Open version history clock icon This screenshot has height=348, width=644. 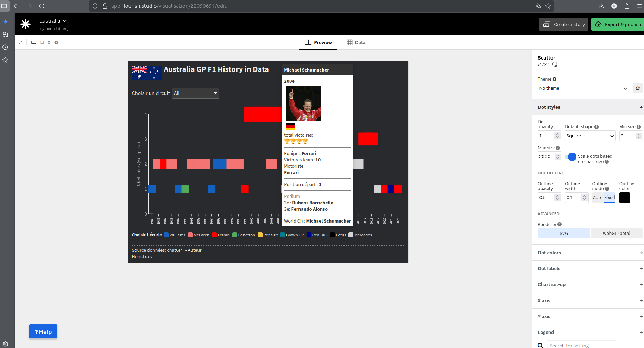point(5,47)
